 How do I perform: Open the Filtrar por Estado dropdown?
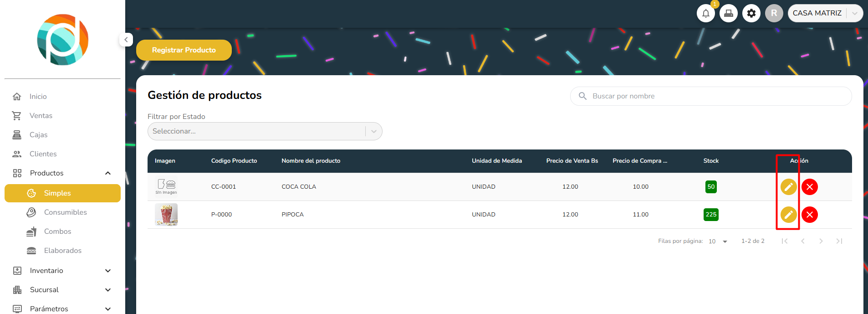click(265, 131)
